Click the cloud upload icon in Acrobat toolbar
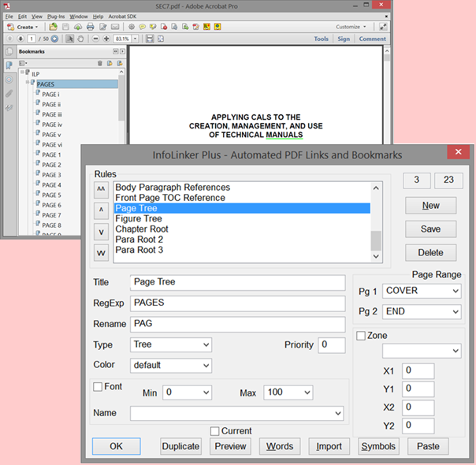476x465 pixels. (x=78, y=27)
